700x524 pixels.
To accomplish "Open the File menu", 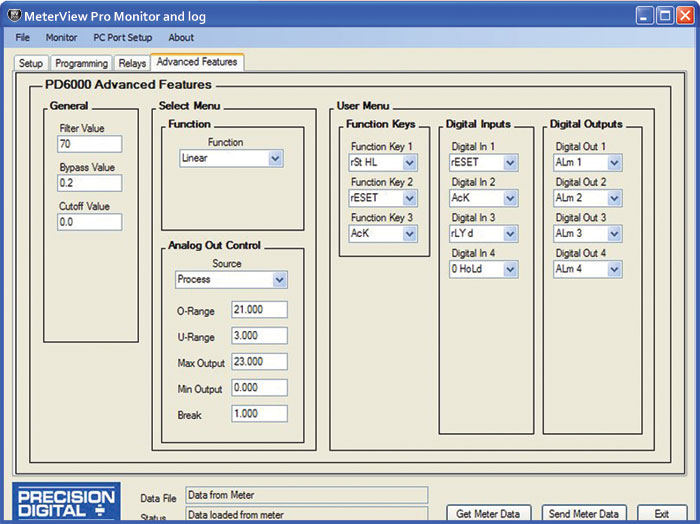I will coord(22,37).
